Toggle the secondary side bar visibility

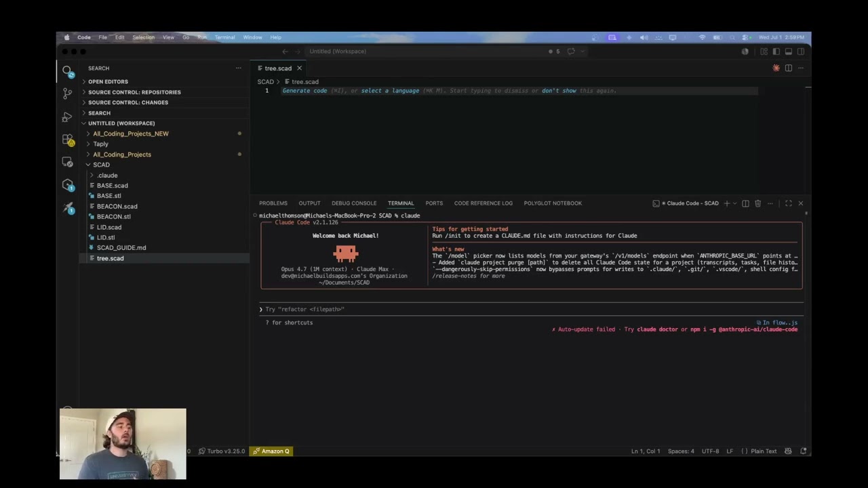tap(801, 52)
